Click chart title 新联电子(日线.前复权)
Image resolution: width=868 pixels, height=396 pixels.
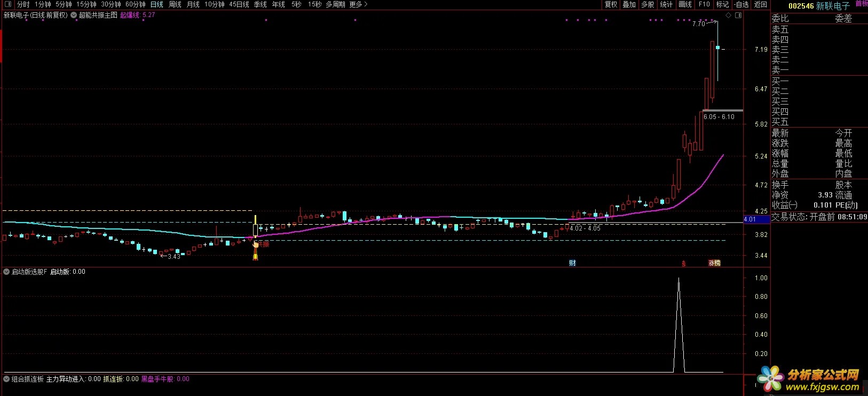point(36,15)
